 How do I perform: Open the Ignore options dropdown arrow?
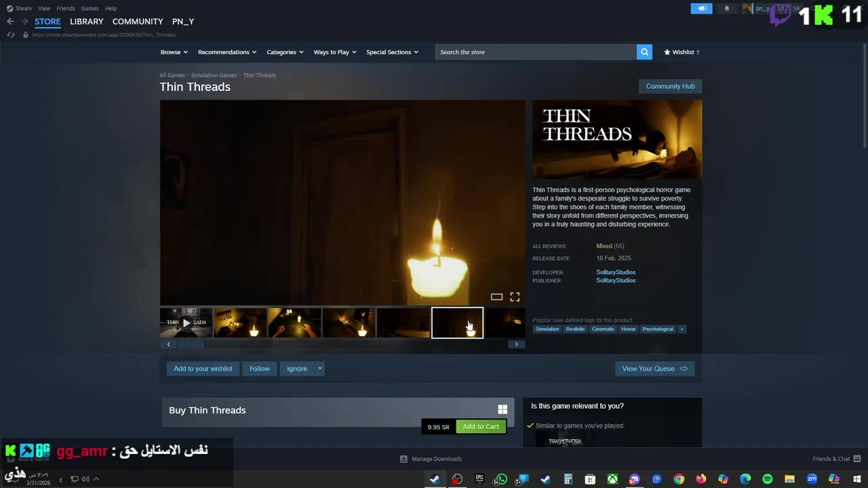(320, 369)
